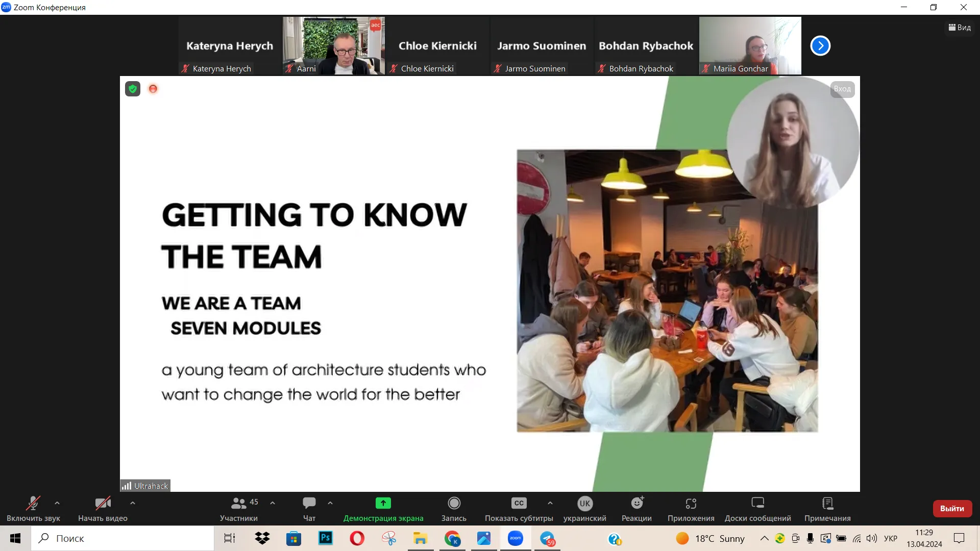Click the red Выйти leave button
This screenshot has height=551, width=980.
click(952, 508)
